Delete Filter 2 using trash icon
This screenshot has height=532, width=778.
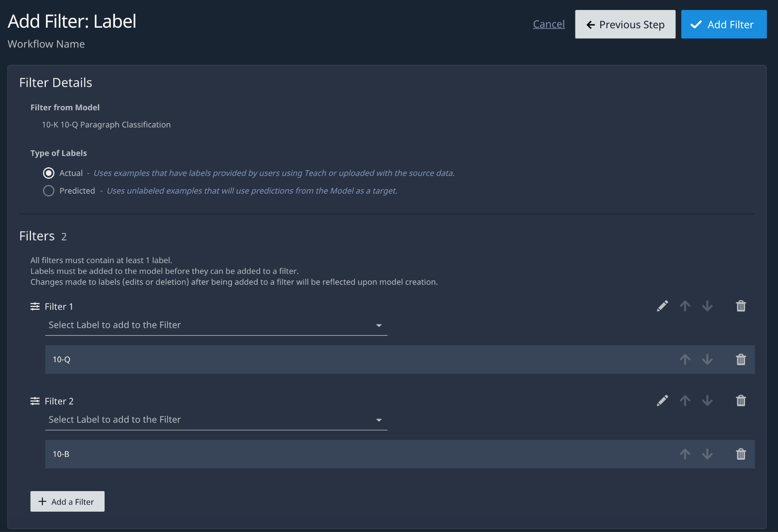click(x=741, y=401)
